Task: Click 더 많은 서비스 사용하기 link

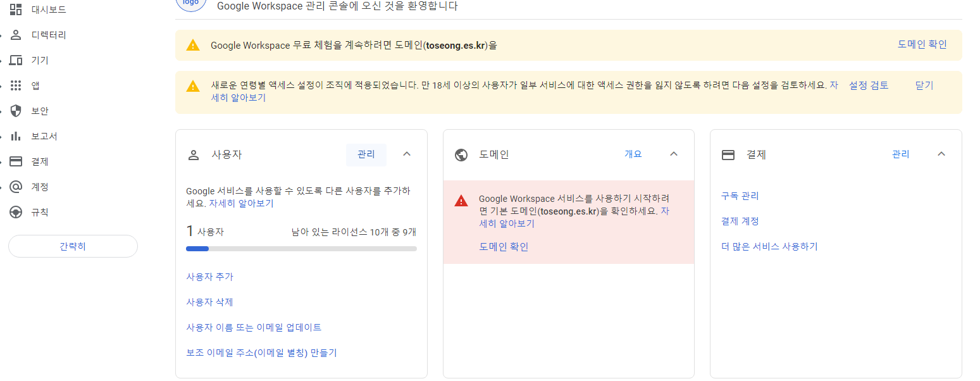Action: [x=769, y=246]
